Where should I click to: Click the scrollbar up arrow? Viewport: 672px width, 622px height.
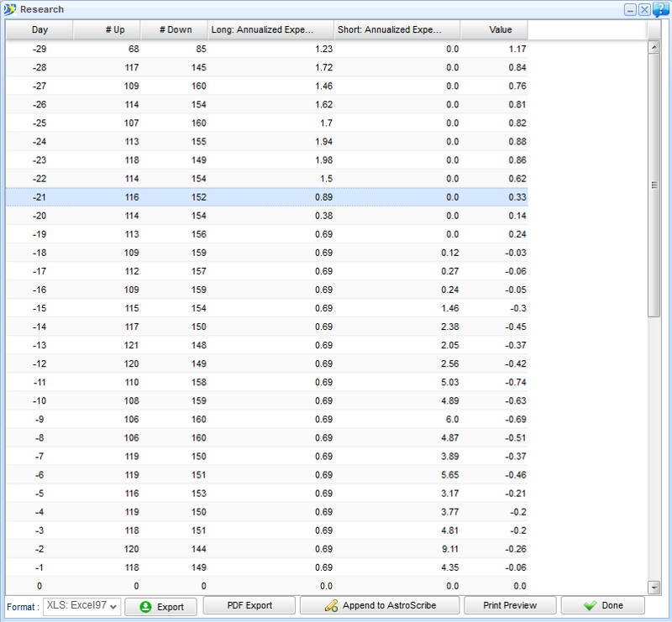click(x=654, y=47)
